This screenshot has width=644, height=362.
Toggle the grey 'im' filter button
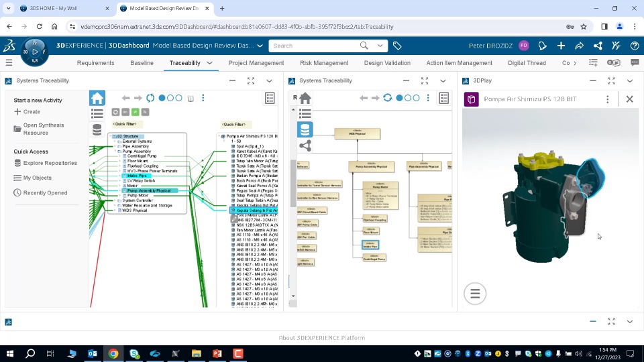point(125,112)
